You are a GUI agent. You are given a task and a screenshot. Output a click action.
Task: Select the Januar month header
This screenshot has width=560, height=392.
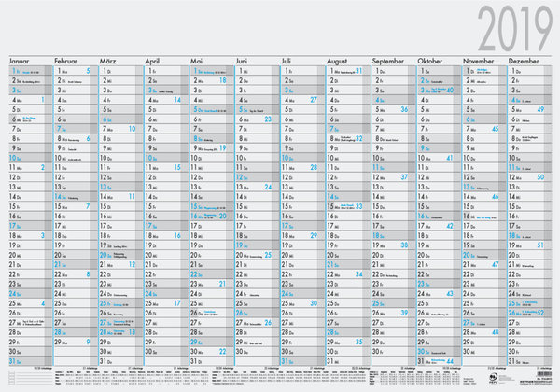click(22, 61)
